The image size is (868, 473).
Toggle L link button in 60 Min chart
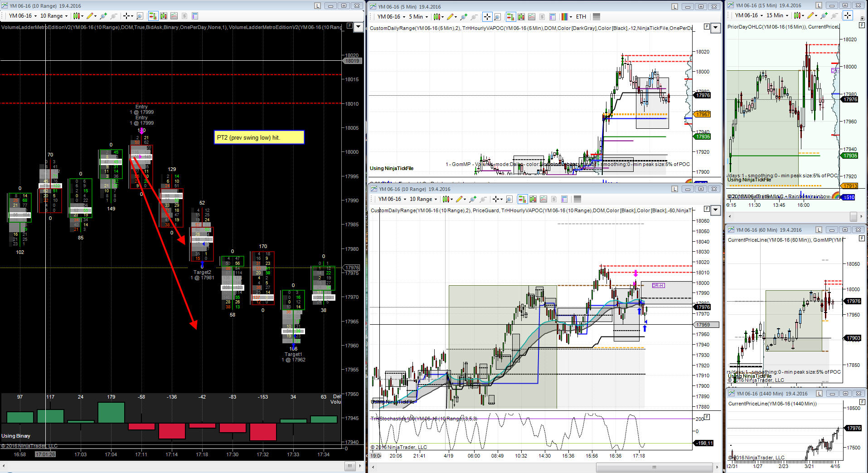820,230
